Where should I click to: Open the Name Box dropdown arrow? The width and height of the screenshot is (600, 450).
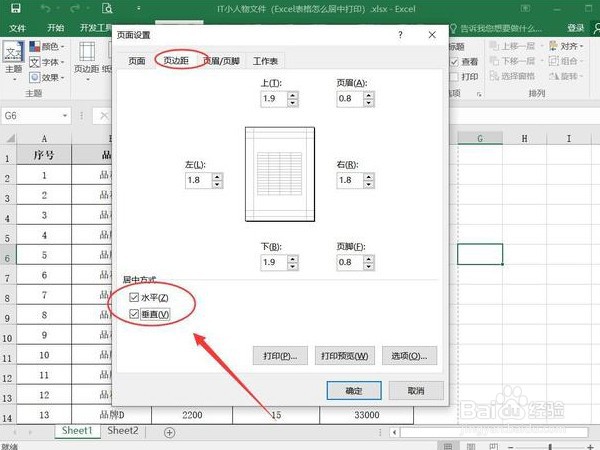65,116
